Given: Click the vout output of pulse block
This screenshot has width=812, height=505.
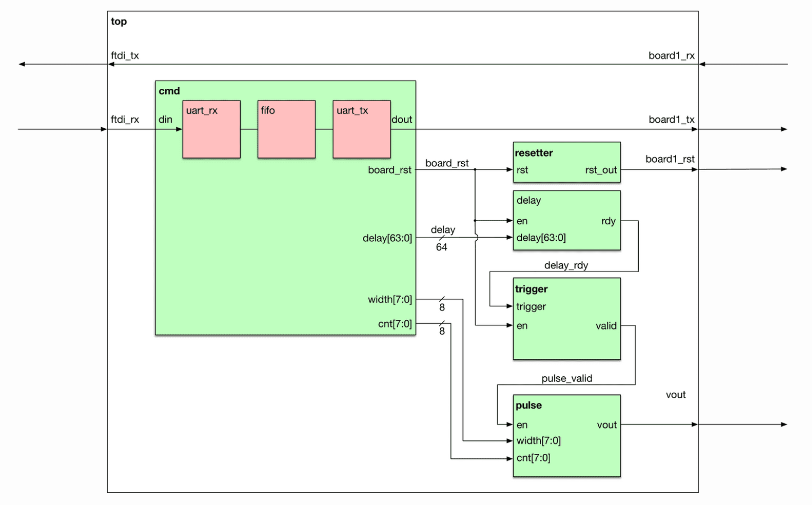Looking at the screenshot, I should point(607,425).
